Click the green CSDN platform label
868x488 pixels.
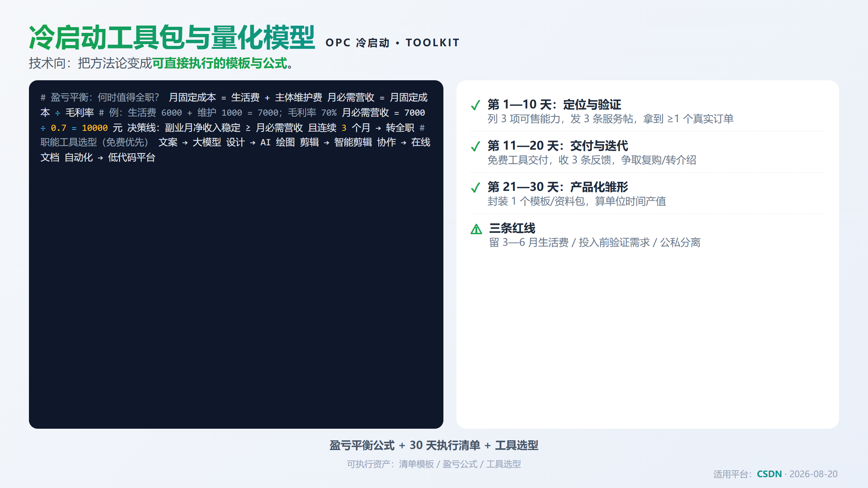tap(769, 474)
